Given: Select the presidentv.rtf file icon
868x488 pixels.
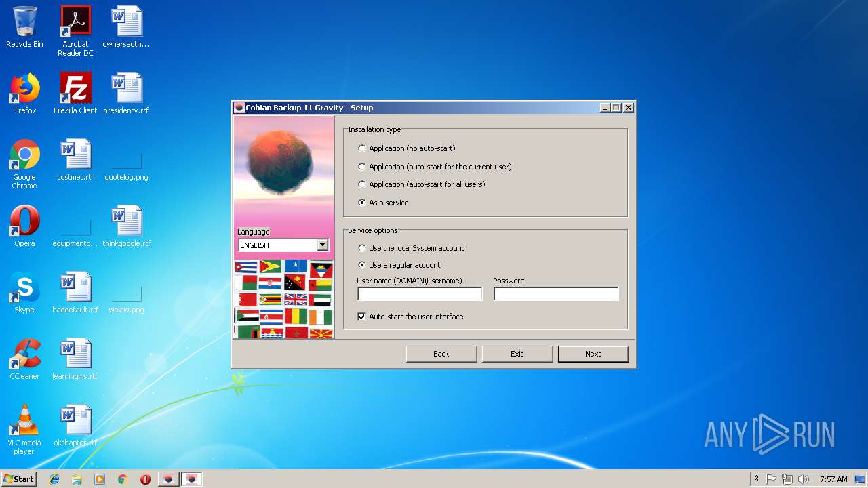Looking at the screenshot, I should pyautogui.click(x=126, y=94).
